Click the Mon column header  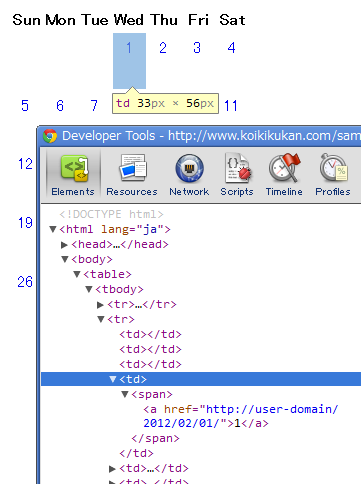(60, 20)
